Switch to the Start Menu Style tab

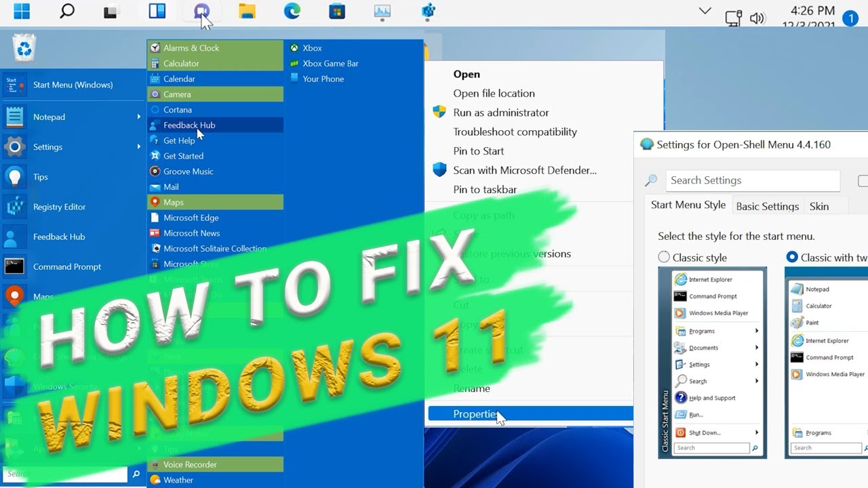coord(688,205)
